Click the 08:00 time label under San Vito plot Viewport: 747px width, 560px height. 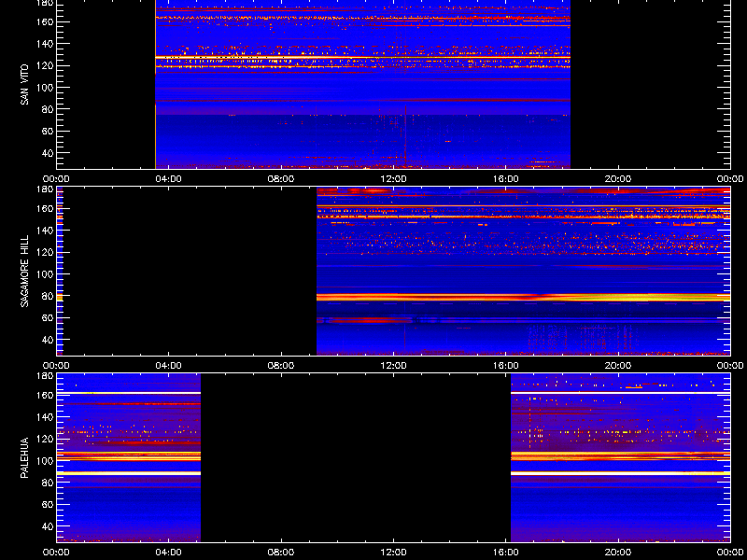pos(281,179)
